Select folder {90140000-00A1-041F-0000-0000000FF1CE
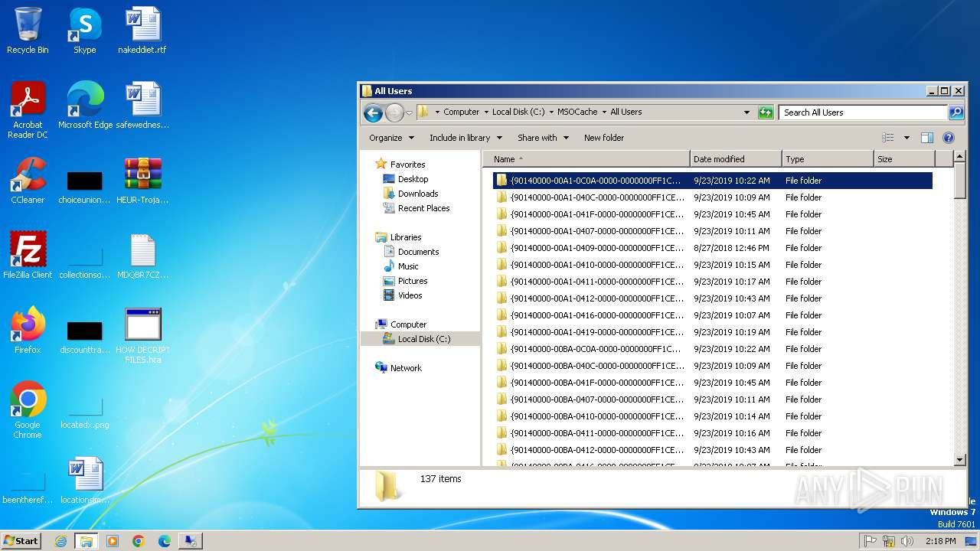The image size is (980, 551). (x=713, y=214)
